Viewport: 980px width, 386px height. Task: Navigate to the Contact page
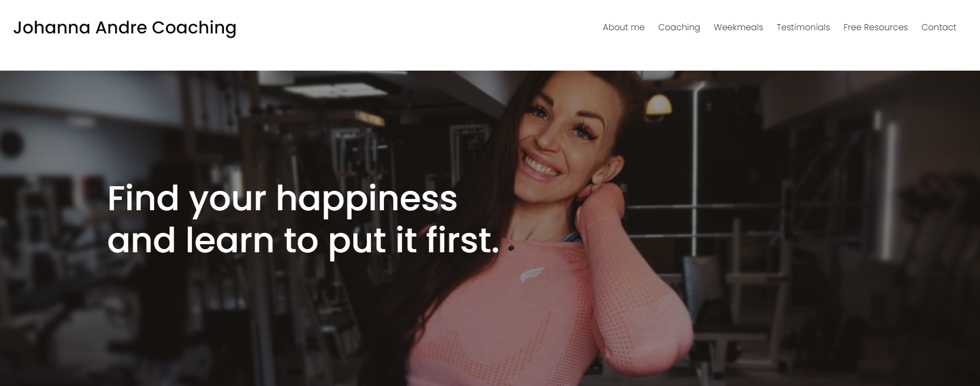938,27
